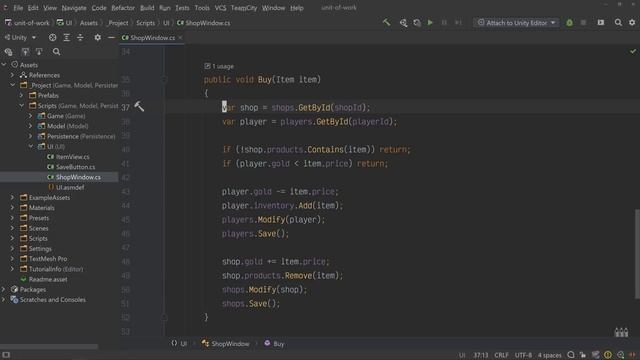Expand the Packages node

[4, 289]
